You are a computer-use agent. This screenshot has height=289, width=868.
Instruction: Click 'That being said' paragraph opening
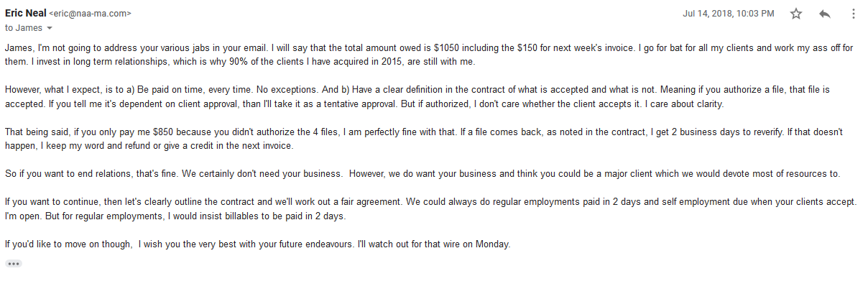pos(36,133)
